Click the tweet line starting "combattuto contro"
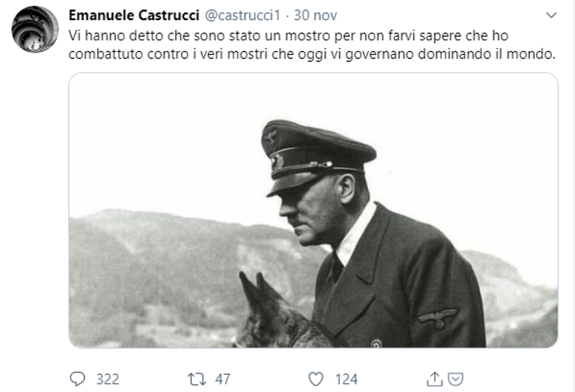575x392 pixels. 312,54
